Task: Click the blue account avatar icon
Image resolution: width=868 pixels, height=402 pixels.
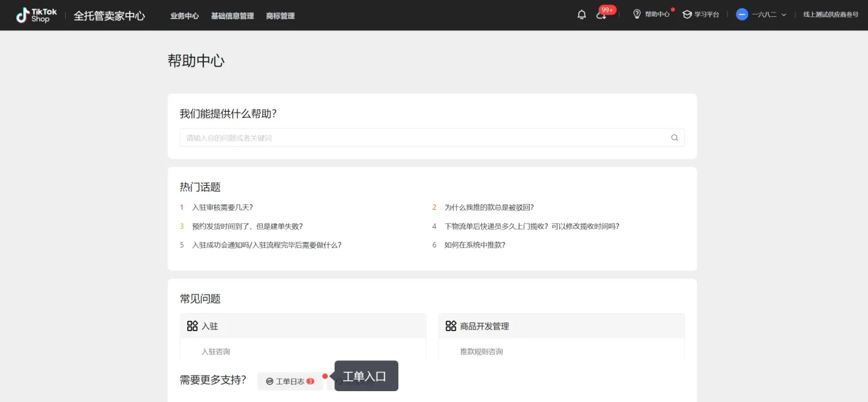Action: pyautogui.click(x=742, y=15)
